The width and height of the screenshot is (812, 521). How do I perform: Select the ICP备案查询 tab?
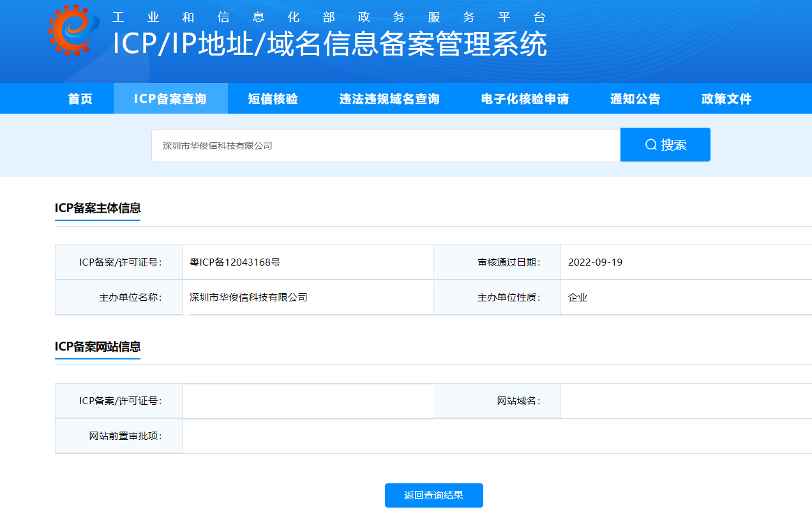point(170,99)
